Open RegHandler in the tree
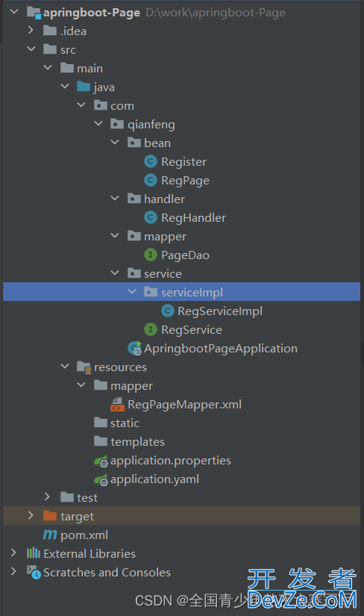Screen dimensions: 364x616 coord(194,217)
